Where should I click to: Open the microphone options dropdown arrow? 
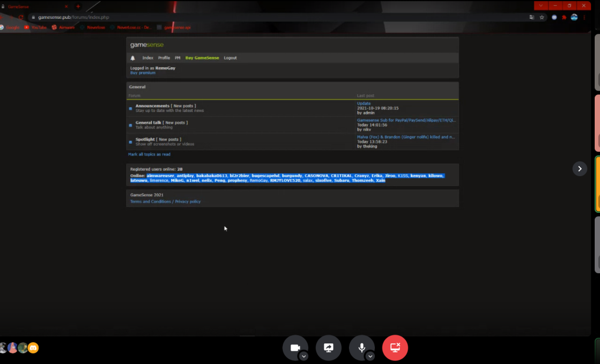pos(370,356)
